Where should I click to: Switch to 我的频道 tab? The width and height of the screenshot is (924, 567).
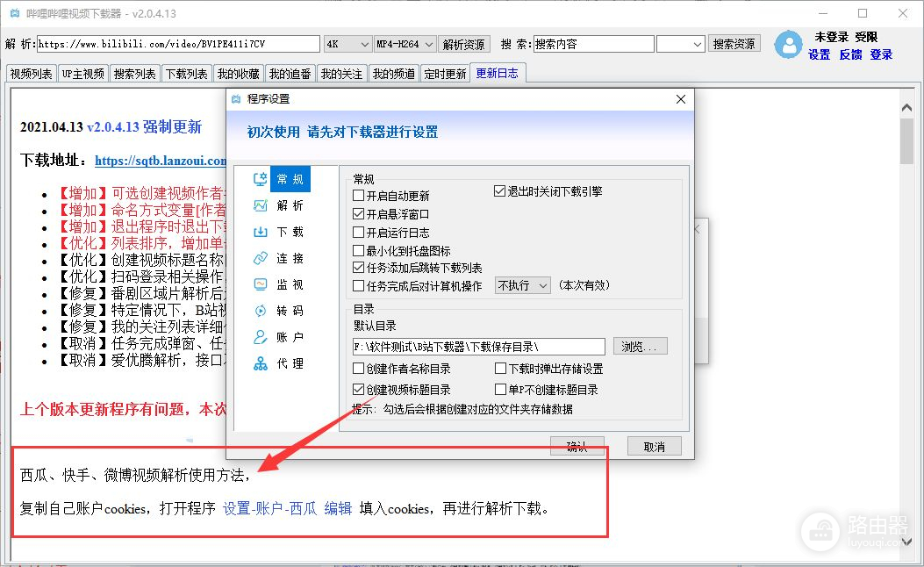tap(394, 74)
